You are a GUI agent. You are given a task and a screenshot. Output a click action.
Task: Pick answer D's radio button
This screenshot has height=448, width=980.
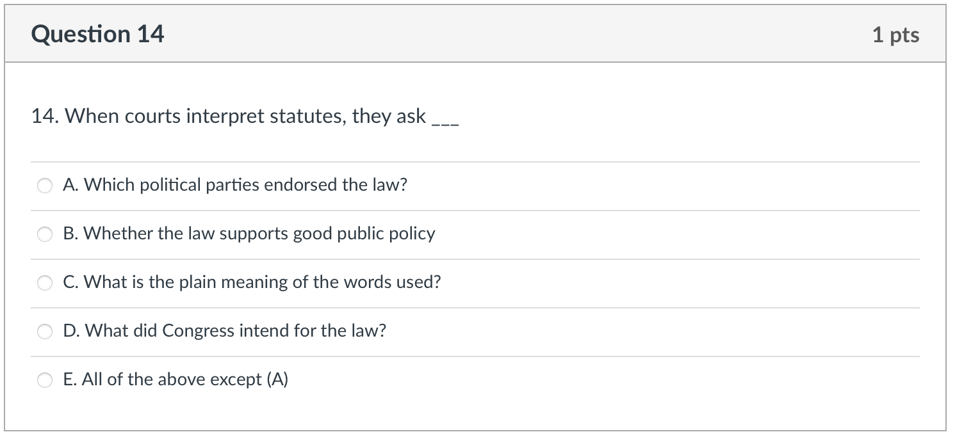click(44, 331)
